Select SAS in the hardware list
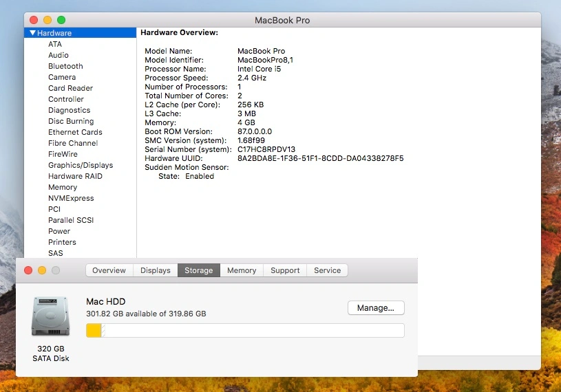The image size is (561, 392). click(56, 253)
